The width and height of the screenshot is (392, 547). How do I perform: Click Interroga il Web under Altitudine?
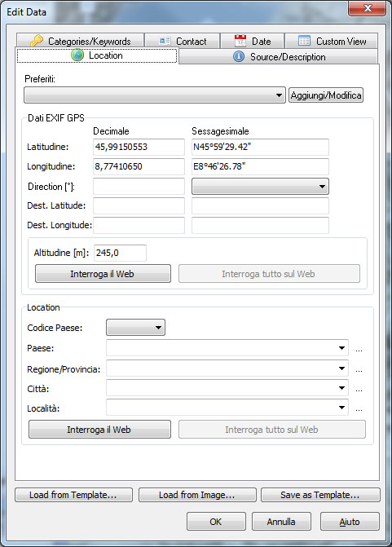point(103,274)
